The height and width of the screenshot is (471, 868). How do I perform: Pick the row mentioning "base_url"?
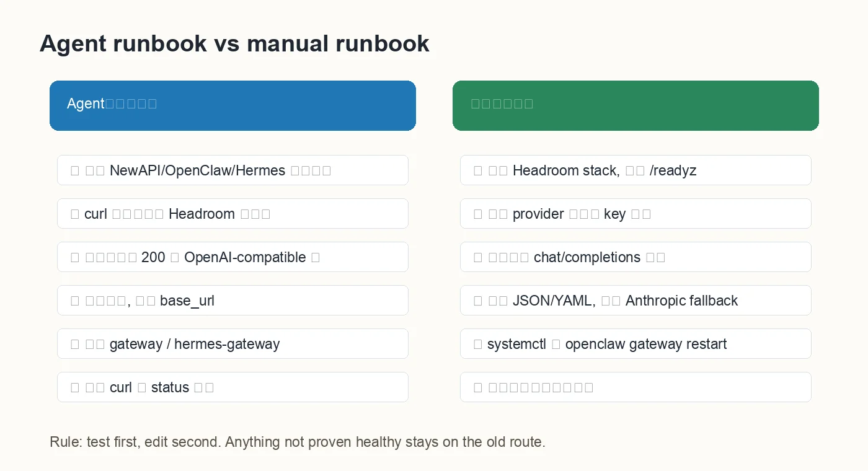click(232, 300)
